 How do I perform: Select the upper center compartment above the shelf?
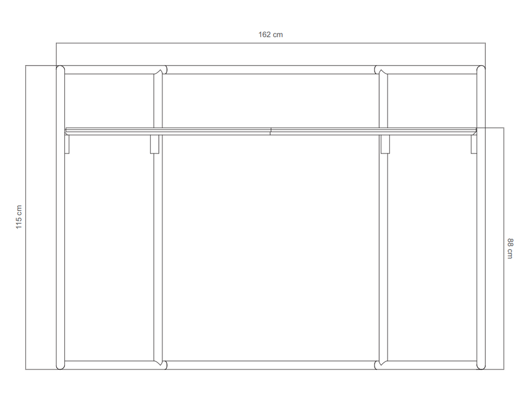click(x=271, y=101)
